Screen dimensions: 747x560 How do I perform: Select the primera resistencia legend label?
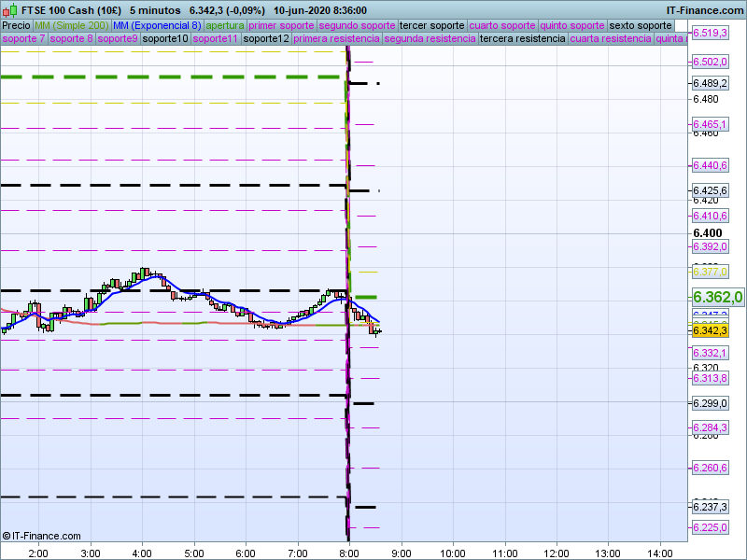pos(336,39)
